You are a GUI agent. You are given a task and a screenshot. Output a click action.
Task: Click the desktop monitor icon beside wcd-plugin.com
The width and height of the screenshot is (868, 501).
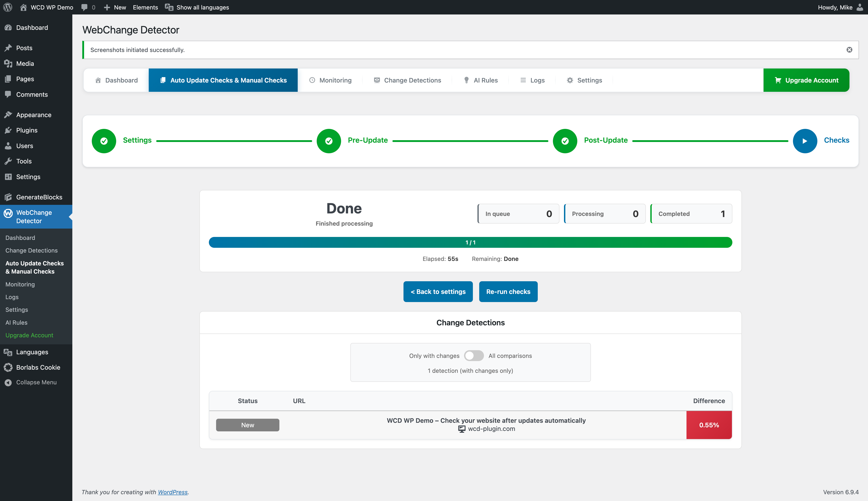coord(462,429)
